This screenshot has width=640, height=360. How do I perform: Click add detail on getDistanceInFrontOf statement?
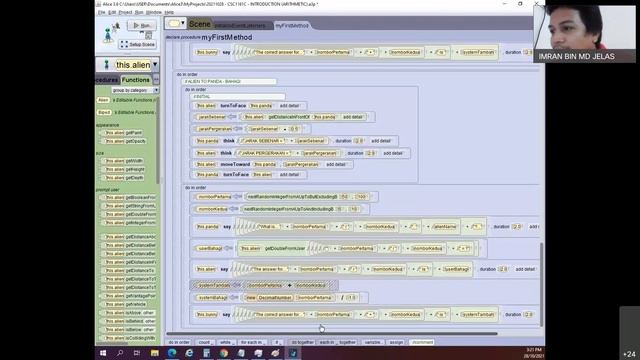[353, 117]
